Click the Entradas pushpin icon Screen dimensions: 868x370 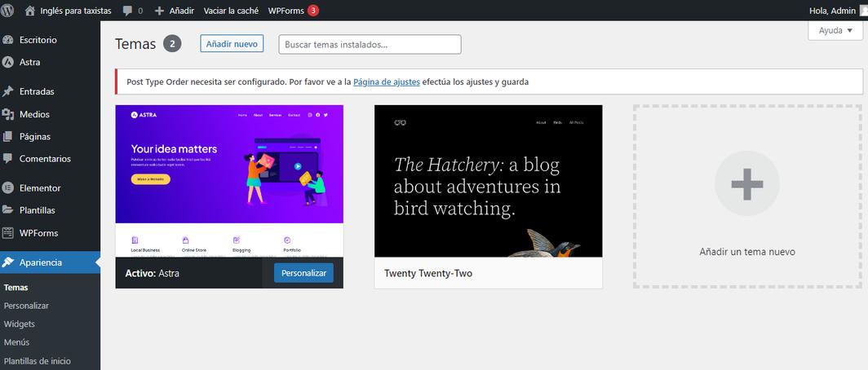(x=8, y=91)
